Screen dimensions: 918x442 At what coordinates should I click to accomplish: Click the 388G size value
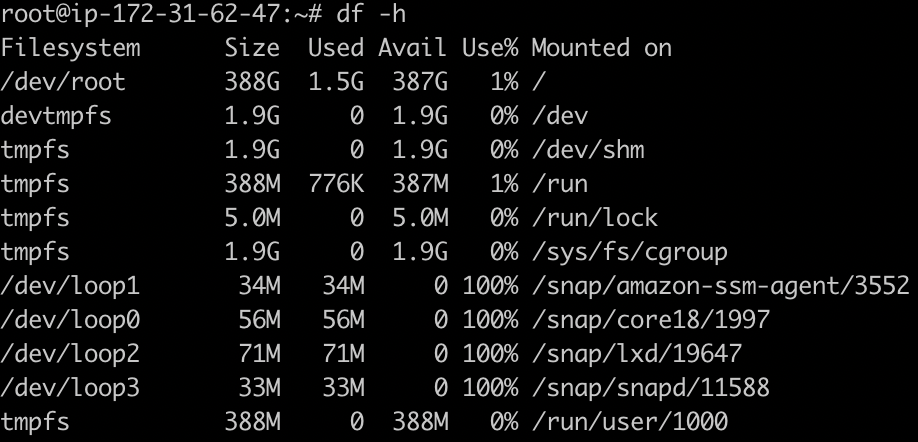point(252,82)
